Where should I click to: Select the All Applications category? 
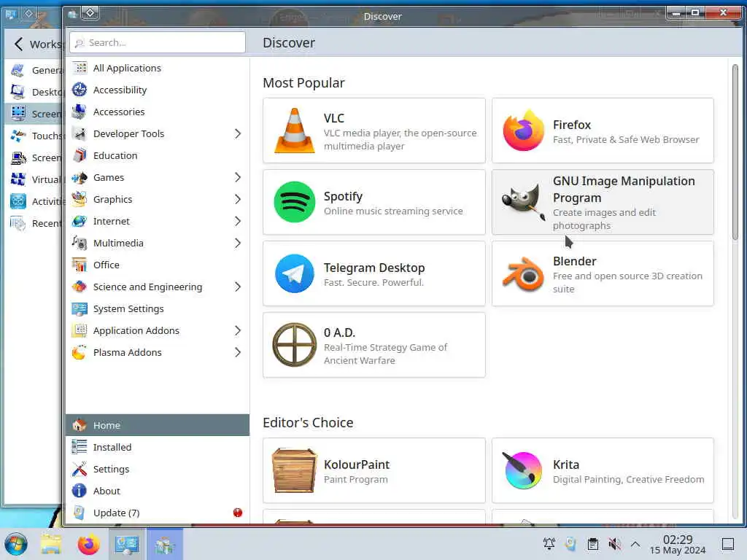click(158, 68)
